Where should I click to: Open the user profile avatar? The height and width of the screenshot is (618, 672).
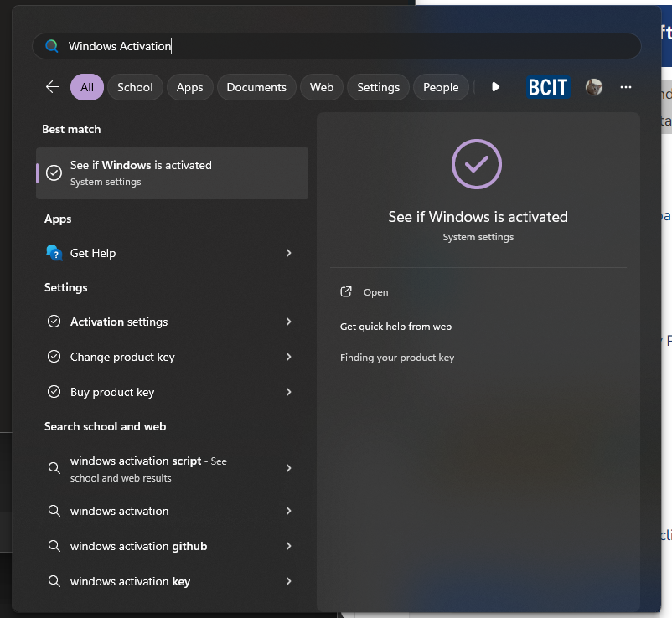click(594, 87)
